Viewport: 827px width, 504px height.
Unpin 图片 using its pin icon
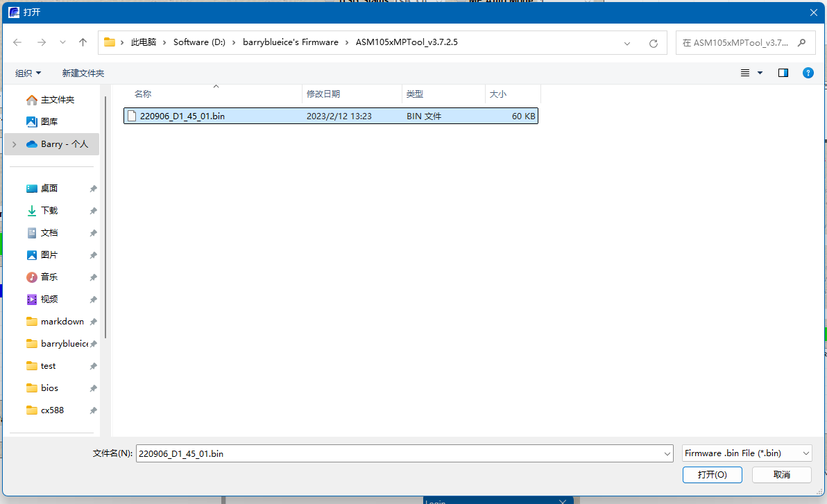[94, 254]
